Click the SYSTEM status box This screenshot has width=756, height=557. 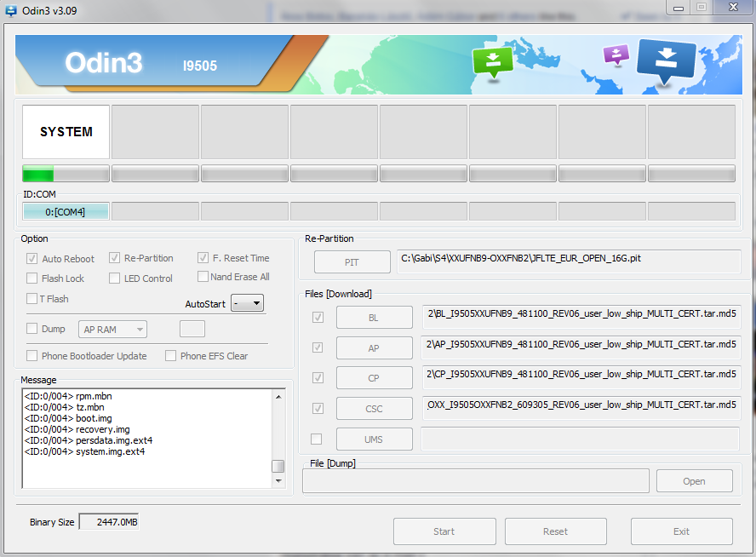(66, 132)
